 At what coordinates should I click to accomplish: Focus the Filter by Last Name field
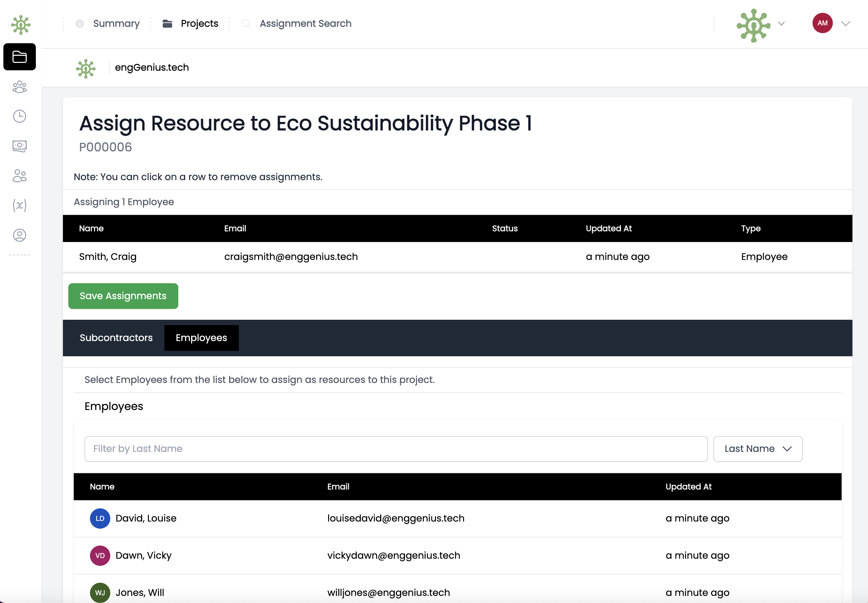point(396,449)
